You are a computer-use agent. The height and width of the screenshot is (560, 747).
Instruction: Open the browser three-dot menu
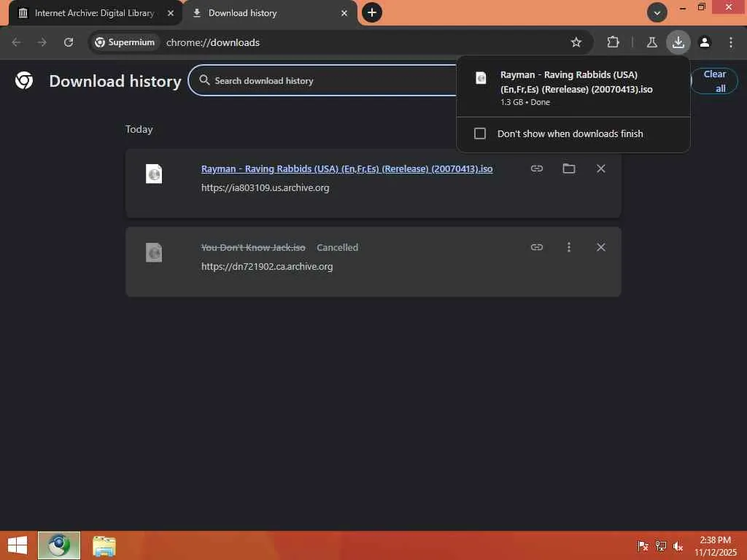(731, 42)
